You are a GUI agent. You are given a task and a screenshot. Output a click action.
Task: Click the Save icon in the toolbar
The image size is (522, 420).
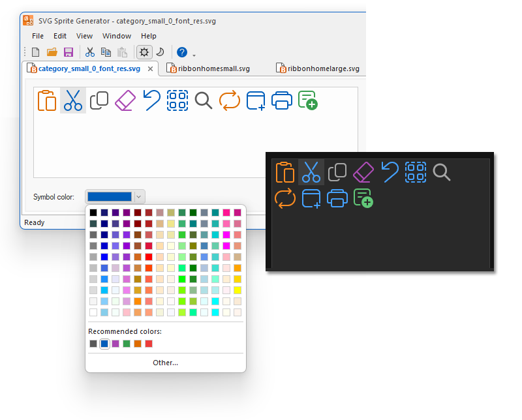(x=68, y=52)
